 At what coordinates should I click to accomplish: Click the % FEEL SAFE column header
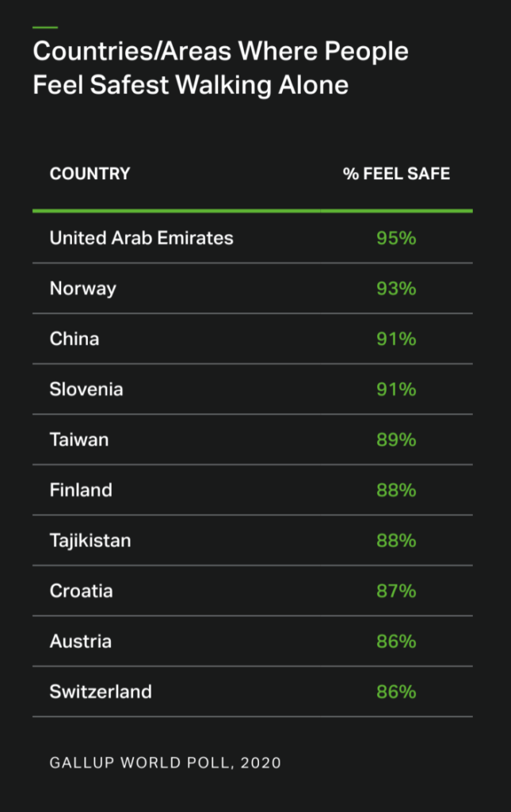[396, 174]
